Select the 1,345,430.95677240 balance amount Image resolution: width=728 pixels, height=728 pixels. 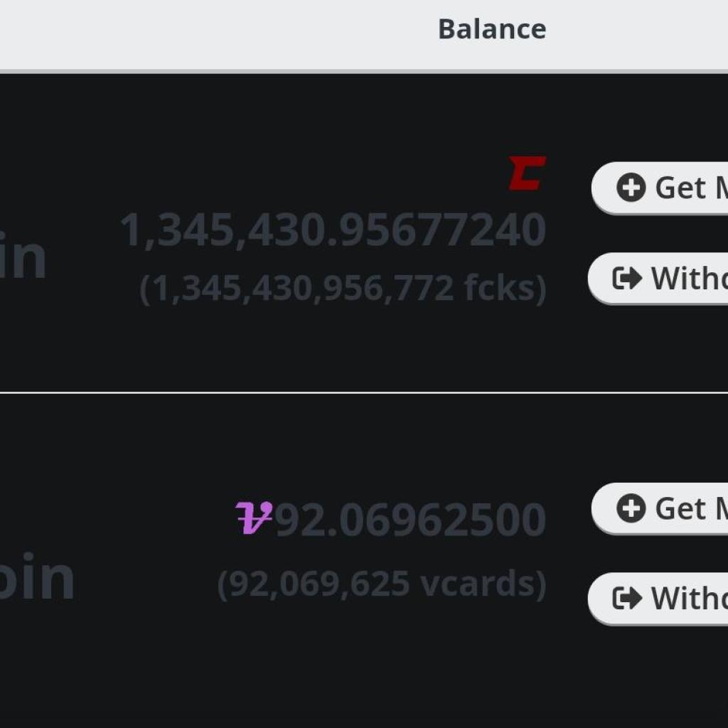pos(333,230)
